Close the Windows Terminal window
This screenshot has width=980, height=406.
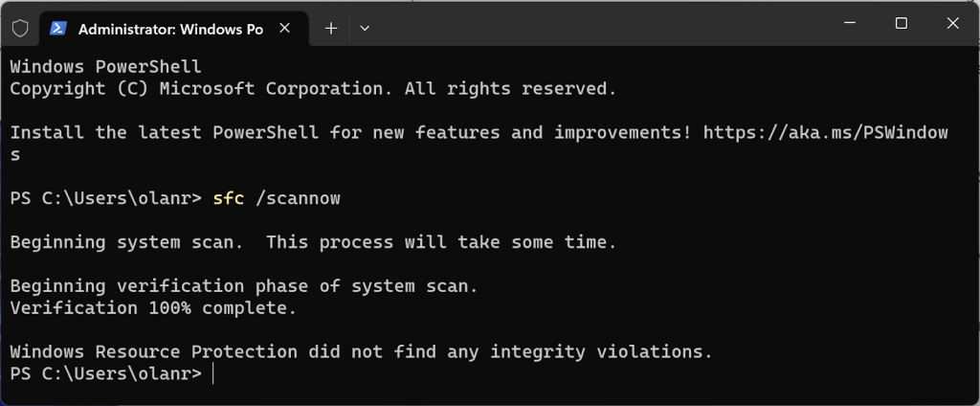(x=953, y=24)
